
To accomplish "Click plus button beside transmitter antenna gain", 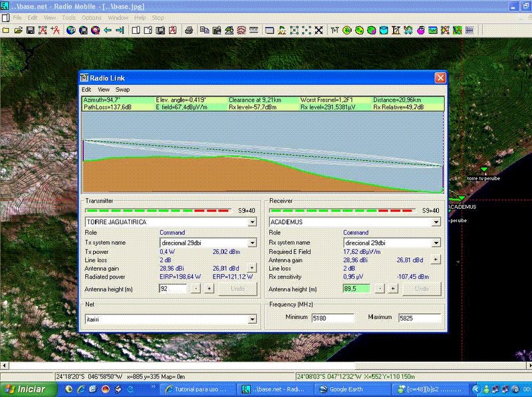I will click(252, 268).
